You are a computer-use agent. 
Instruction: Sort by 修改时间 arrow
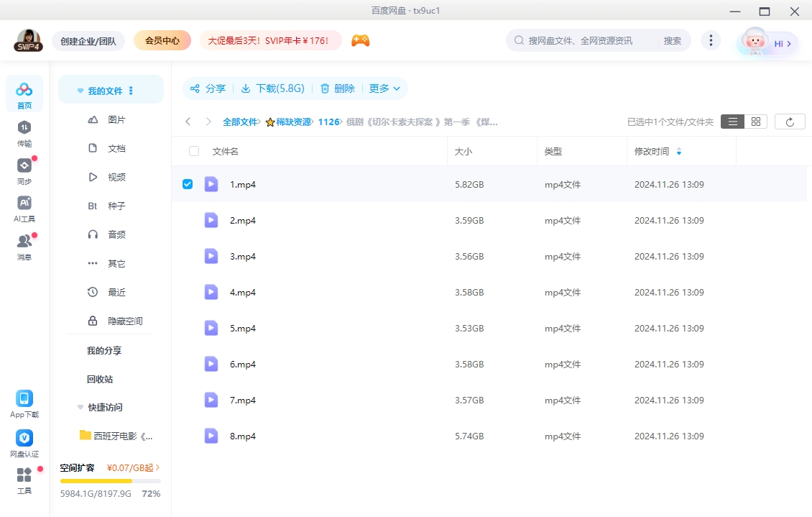pyautogui.click(x=678, y=151)
